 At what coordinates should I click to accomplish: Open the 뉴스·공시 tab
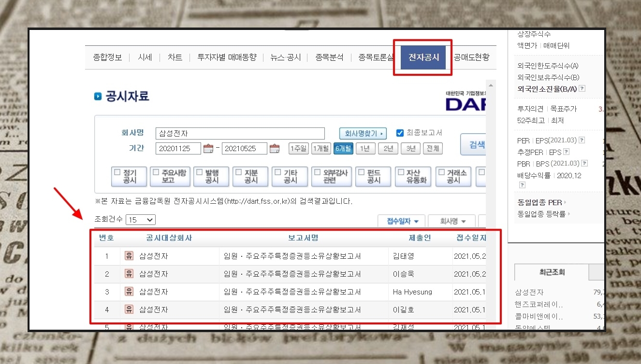(286, 57)
